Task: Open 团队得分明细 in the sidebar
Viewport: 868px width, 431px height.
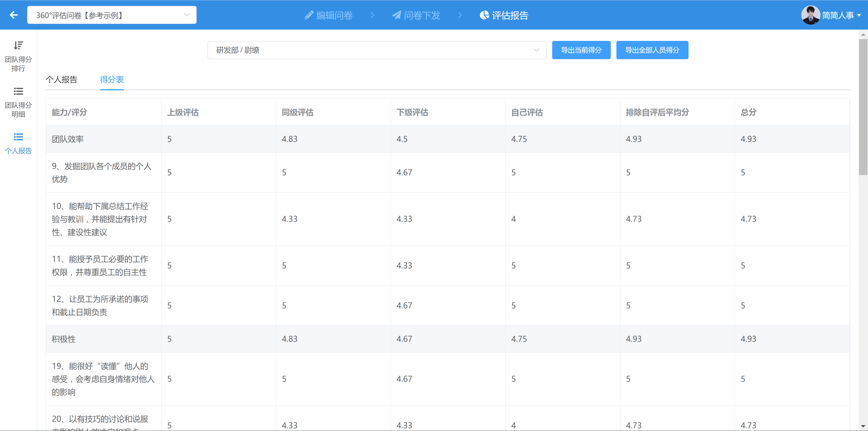Action: [x=18, y=109]
